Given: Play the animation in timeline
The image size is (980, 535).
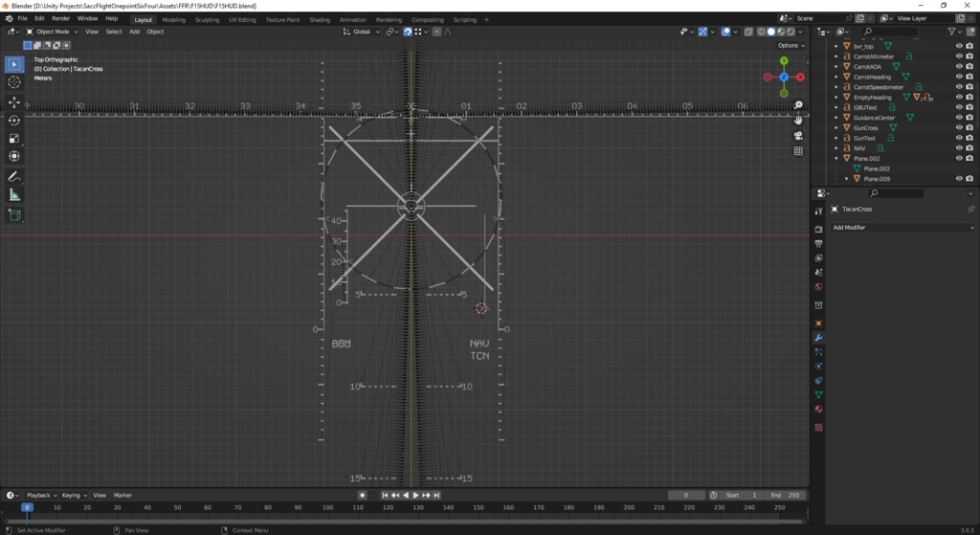Looking at the screenshot, I should point(415,495).
